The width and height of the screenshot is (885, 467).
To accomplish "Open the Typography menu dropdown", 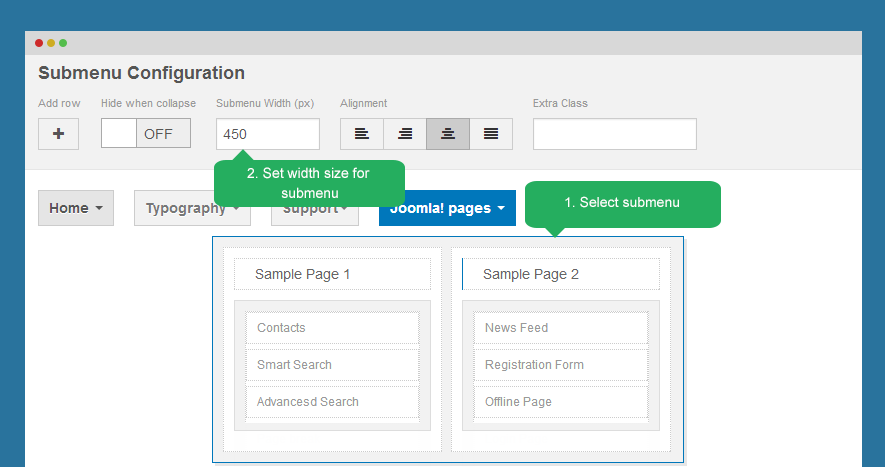I will [191, 208].
